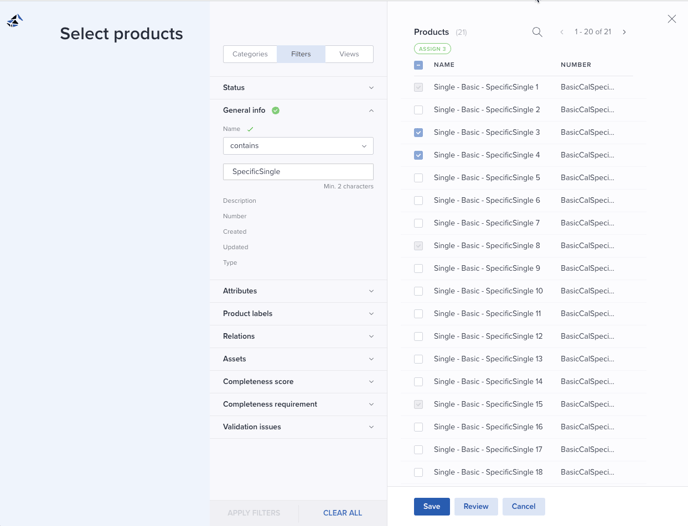Uncheck Single - Basic - SpecificSingle 4
This screenshot has width=688, height=526.
pyautogui.click(x=418, y=155)
